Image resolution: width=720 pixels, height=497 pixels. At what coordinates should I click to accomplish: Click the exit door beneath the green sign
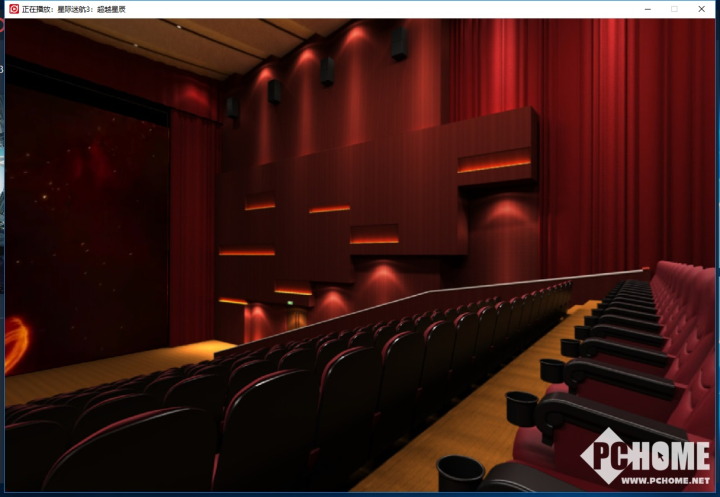tap(296, 318)
